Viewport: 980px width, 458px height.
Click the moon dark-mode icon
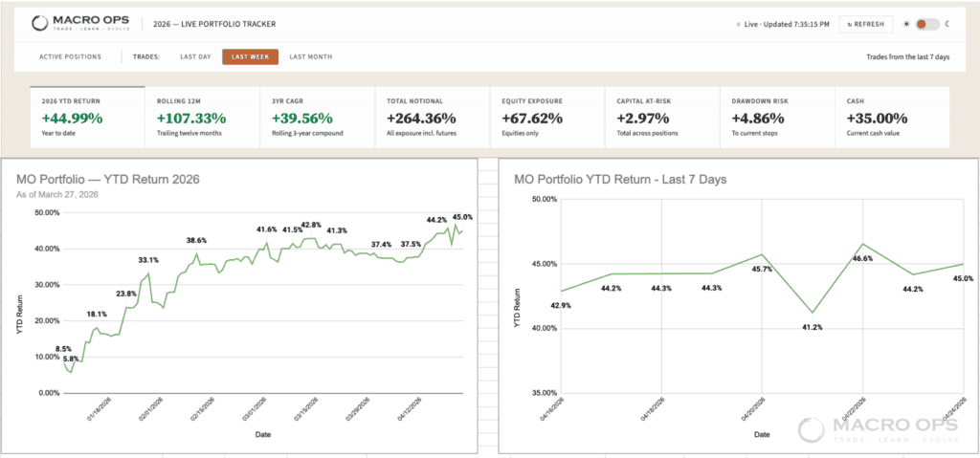[947, 24]
